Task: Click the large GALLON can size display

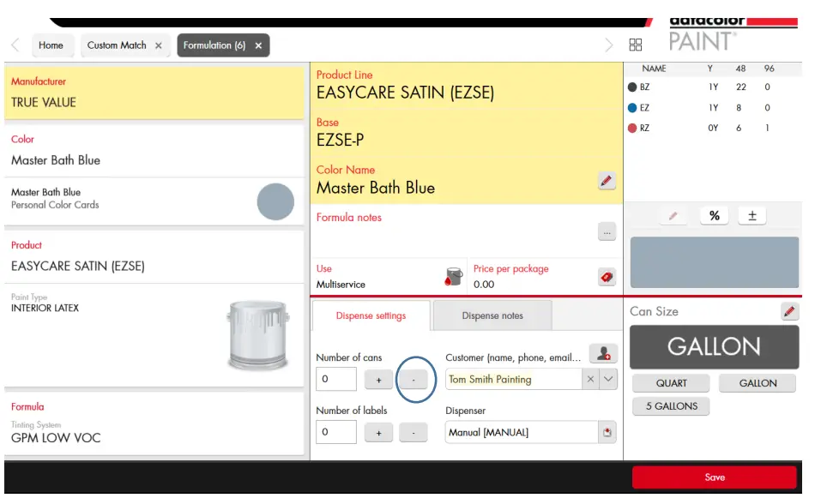Action: (714, 347)
